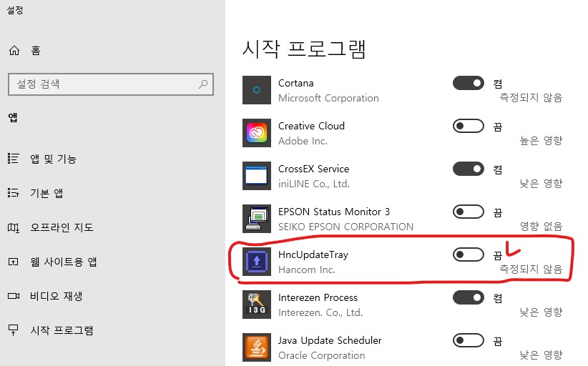Screen dimensions: 588x366
Task: Click the Cortana app icon
Action: [x=257, y=90]
